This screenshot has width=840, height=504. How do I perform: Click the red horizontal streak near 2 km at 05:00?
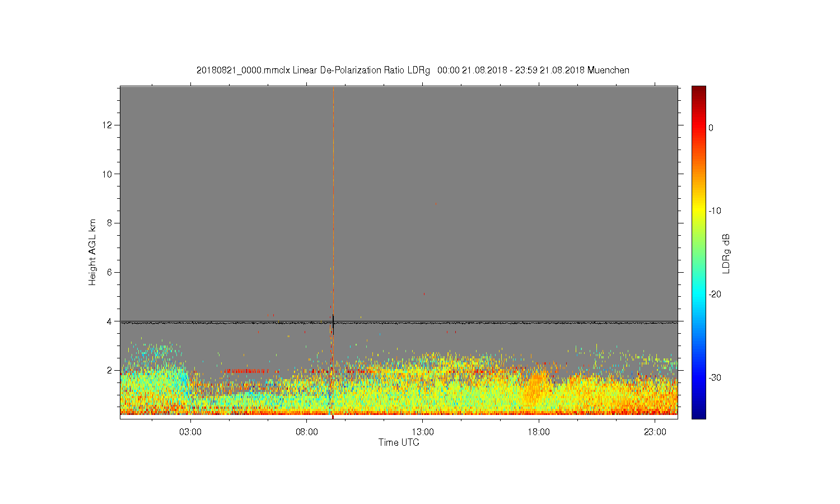(244, 371)
